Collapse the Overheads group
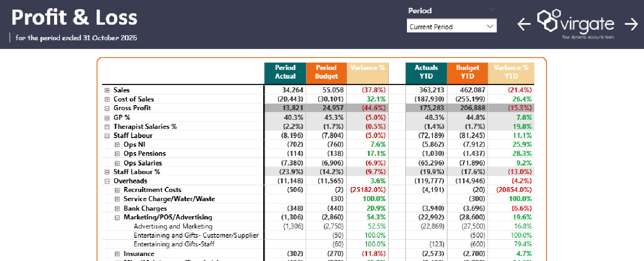The image size is (644, 261). tap(107, 181)
